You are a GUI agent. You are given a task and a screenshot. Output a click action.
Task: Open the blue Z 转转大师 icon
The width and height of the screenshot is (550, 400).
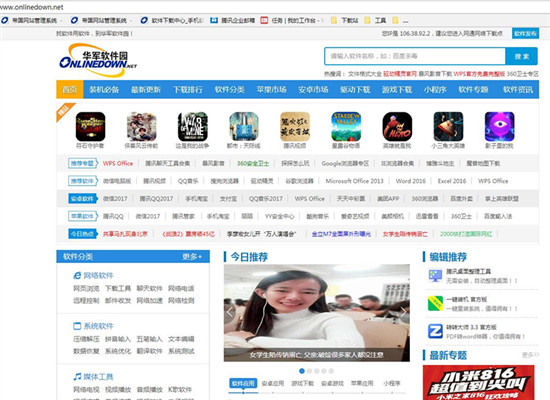click(x=435, y=332)
